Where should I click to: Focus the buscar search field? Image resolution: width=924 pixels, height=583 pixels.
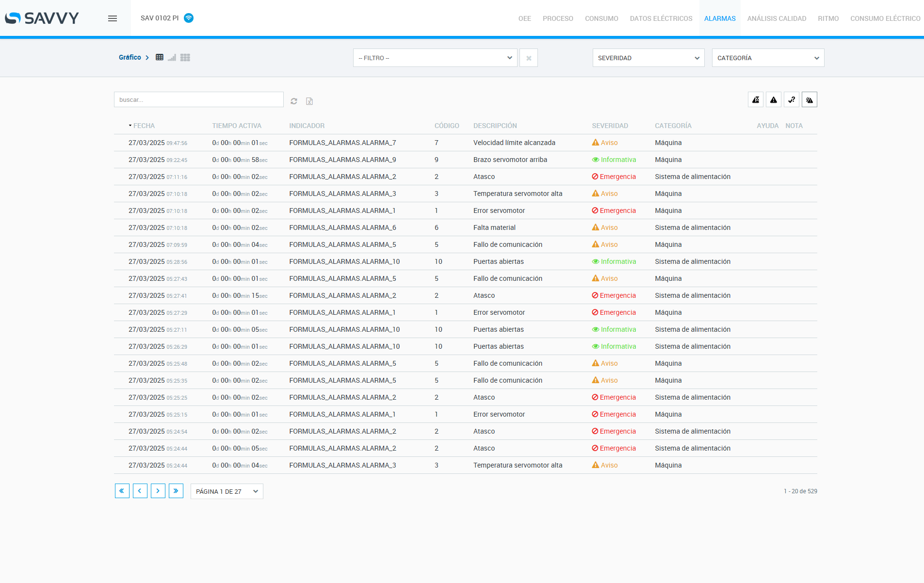(199, 99)
